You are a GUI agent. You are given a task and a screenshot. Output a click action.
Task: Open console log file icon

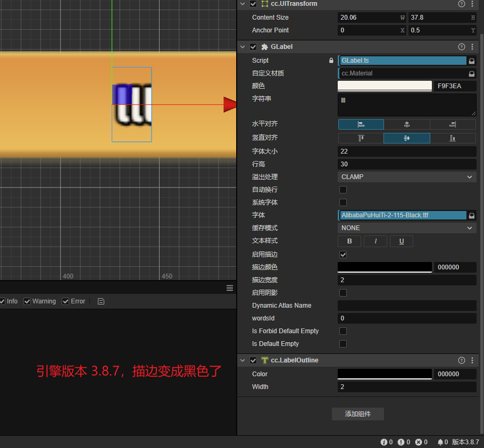pyautogui.click(x=101, y=301)
